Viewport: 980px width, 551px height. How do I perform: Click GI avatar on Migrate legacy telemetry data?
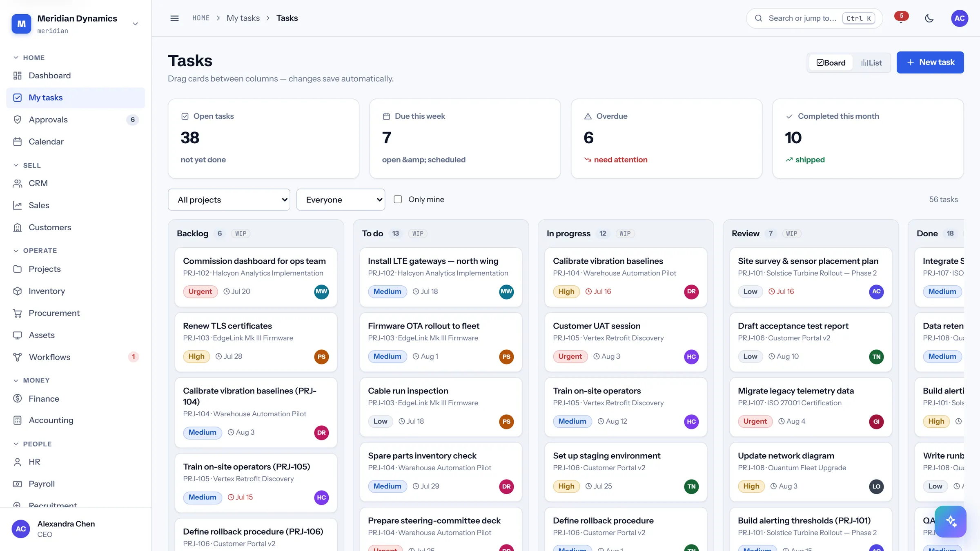(x=876, y=422)
